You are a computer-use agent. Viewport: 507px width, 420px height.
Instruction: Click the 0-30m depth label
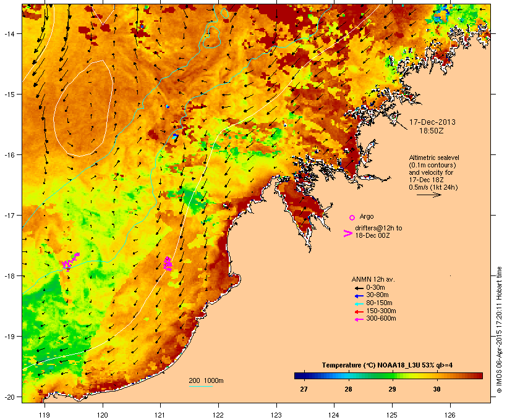[x=375, y=288]
